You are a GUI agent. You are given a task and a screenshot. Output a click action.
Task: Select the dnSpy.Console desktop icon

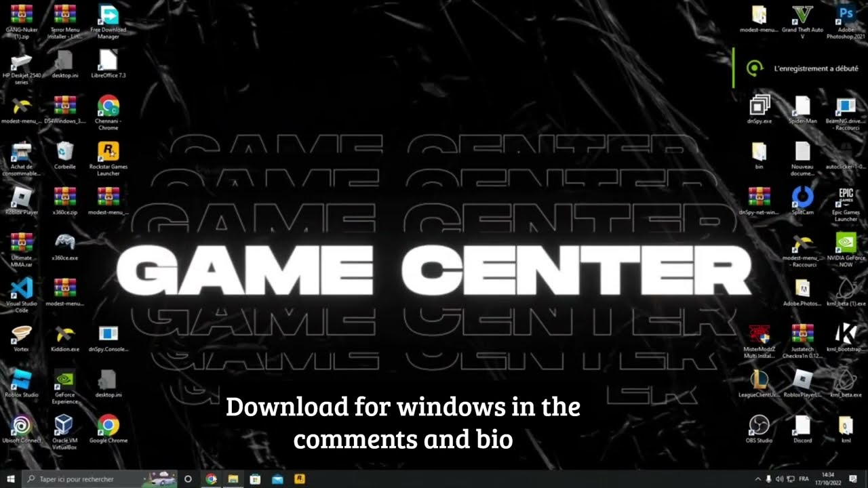click(108, 338)
